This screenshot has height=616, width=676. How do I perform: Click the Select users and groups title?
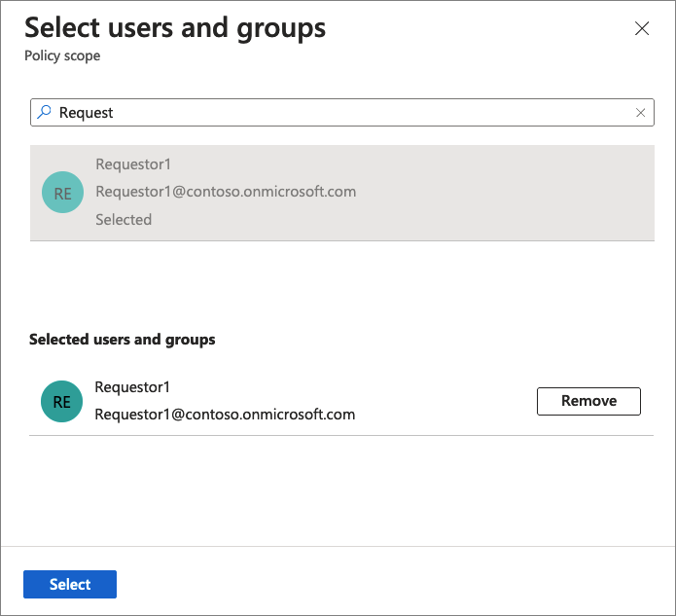tap(175, 27)
